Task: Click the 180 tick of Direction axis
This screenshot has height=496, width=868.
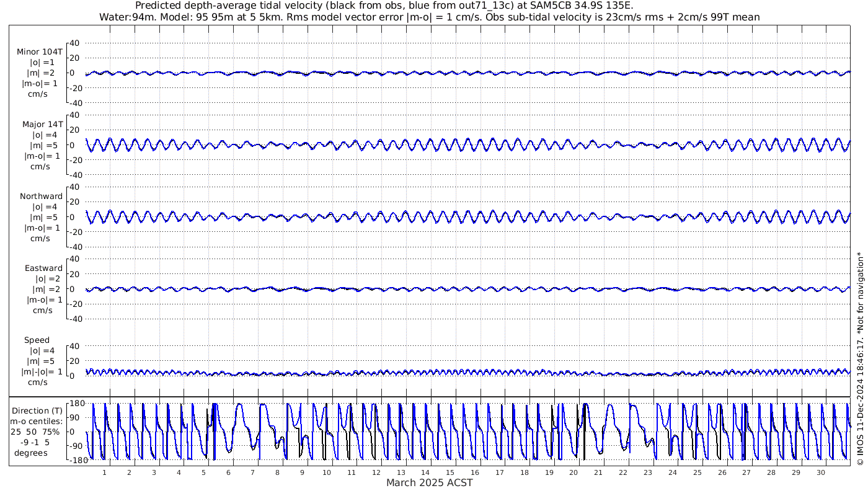Action: 76,404
